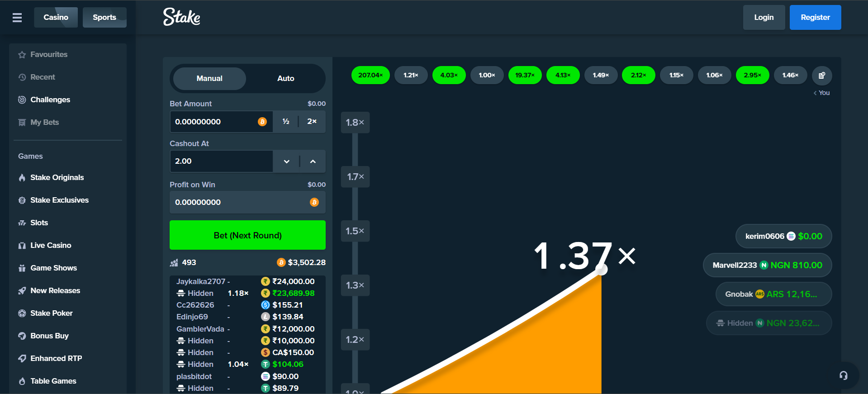Switch to Auto betting mode
This screenshot has width=868, height=394.
pos(285,78)
